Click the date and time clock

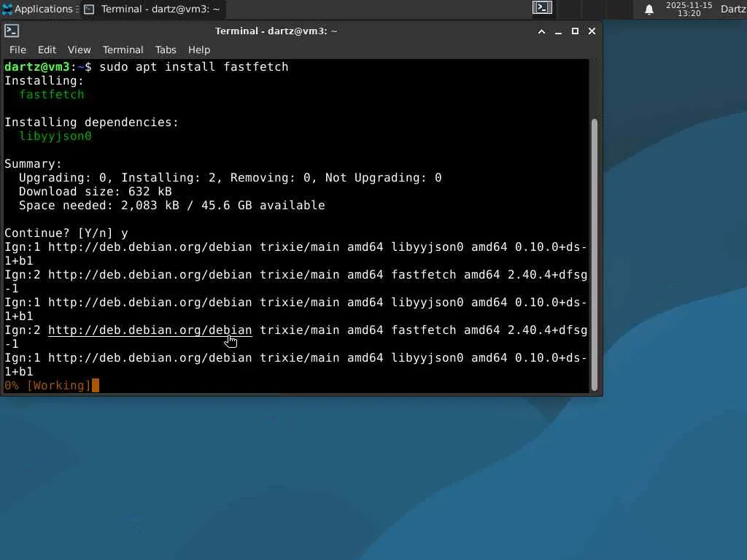(689, 9)
